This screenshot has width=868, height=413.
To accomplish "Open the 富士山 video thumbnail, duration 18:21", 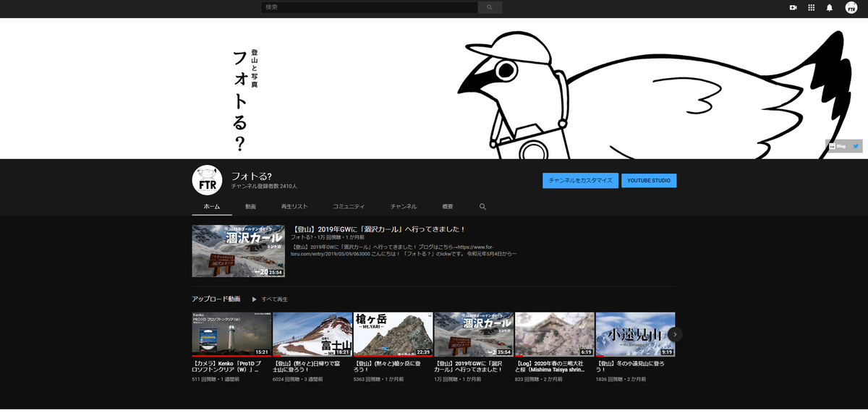I will pyautogui.click(x=312, y=335).
